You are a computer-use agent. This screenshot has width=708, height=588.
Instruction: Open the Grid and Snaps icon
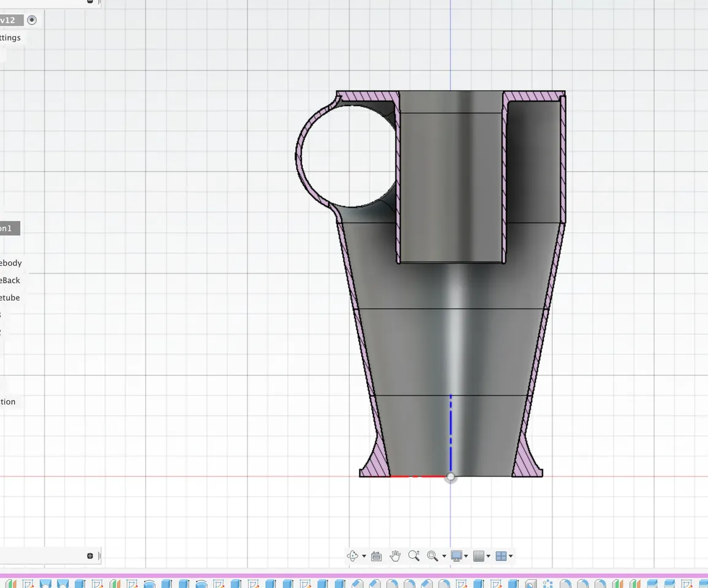coord(478,556)
